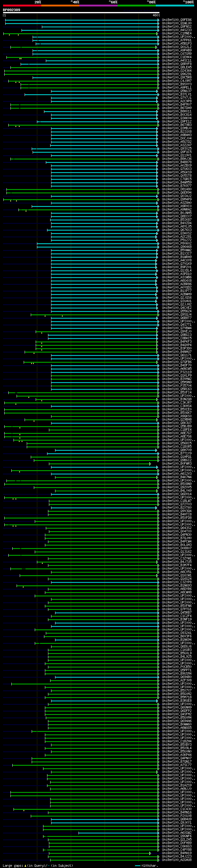Click the cyan =100char. scale bar
197x868 pixels.
137,866
